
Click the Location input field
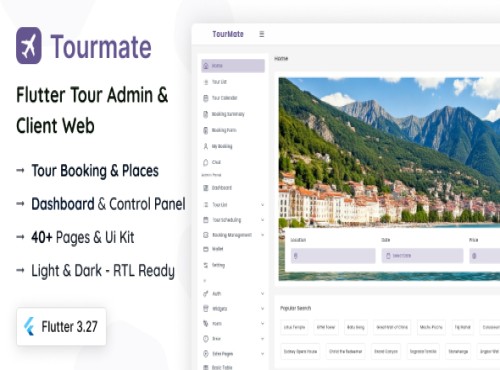click(333, 256)
